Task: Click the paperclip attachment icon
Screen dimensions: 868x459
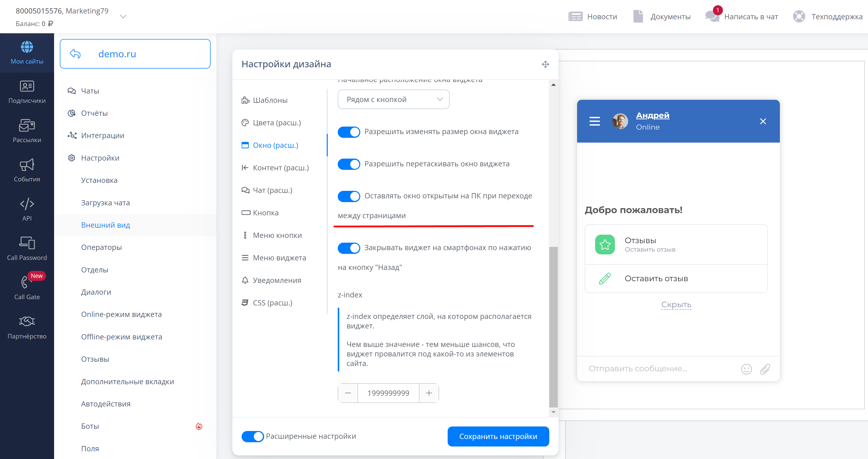Action: (x=765, y=369)
